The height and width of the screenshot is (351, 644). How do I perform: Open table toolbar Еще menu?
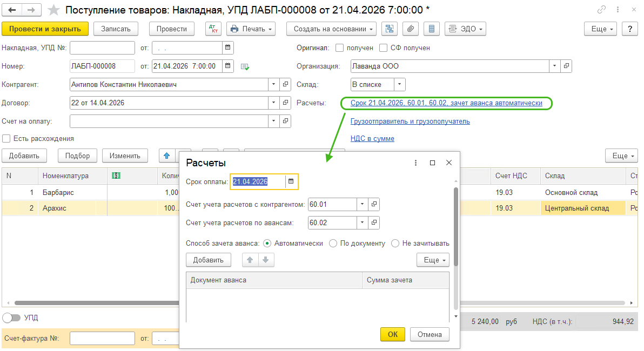[x=622, y=156]
